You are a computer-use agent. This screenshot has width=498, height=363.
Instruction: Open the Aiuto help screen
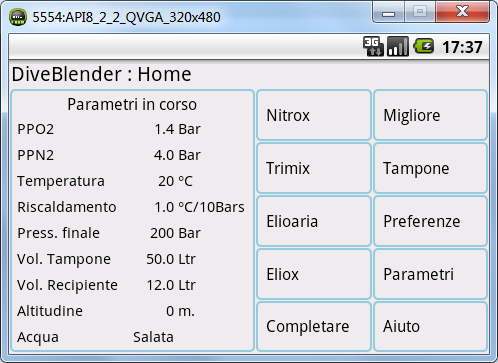click(x=430, y=326)
